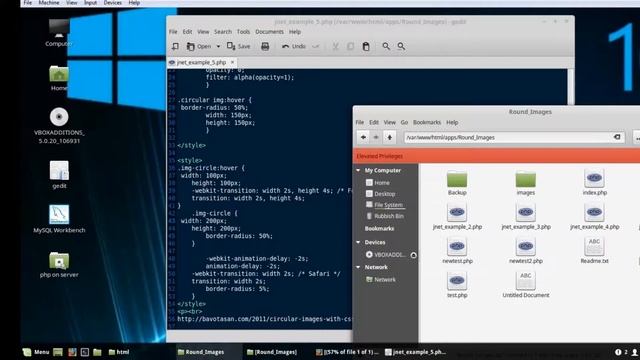Open the file manager's File menu

click(x=360, y=122)
